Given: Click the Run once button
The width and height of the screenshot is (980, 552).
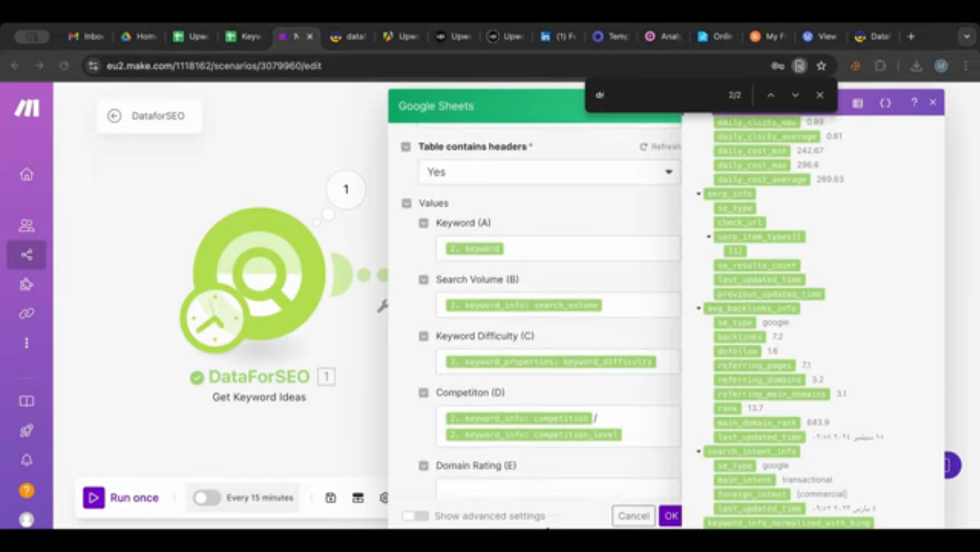Looking at the screenshot, I should click(x=121, y=498).
